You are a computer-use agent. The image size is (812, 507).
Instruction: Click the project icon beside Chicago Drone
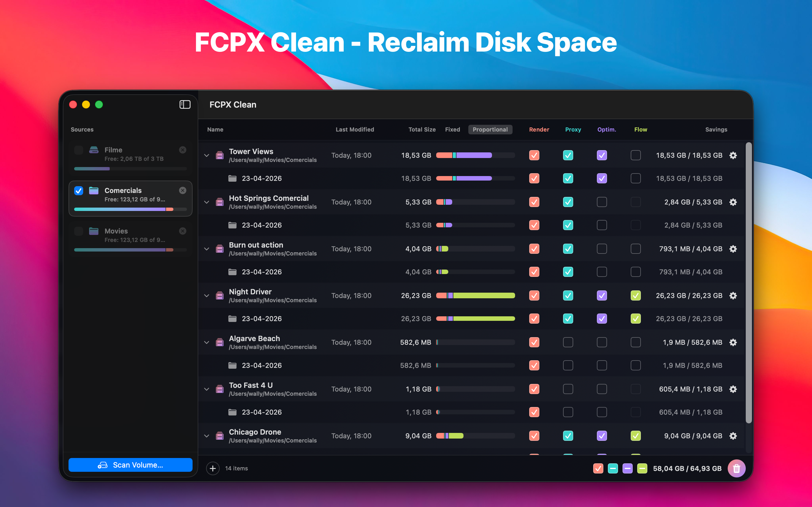point(220,435)
